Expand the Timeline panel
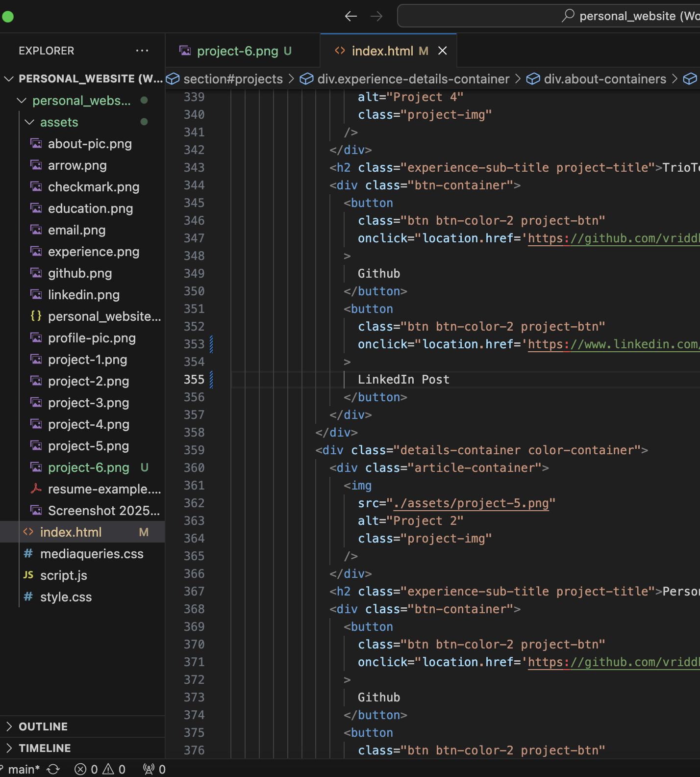700x777 pixels. click(x=45, y=748)
